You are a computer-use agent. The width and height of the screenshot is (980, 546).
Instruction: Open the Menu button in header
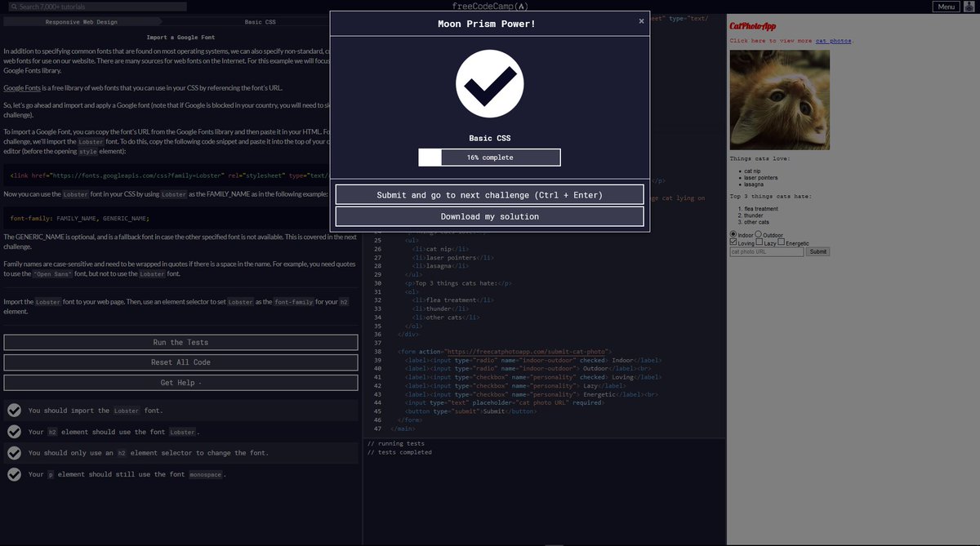(x=947, y=7)
